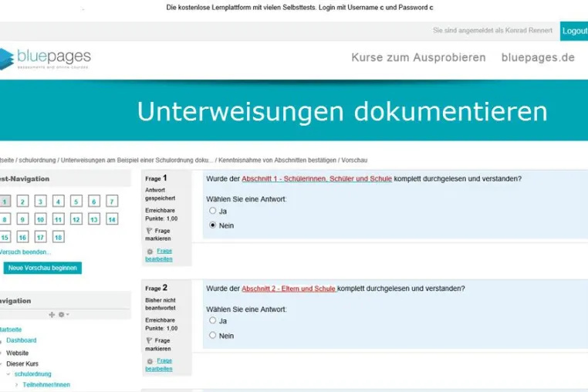Go to question 12 in test navigation

[76, 219]
